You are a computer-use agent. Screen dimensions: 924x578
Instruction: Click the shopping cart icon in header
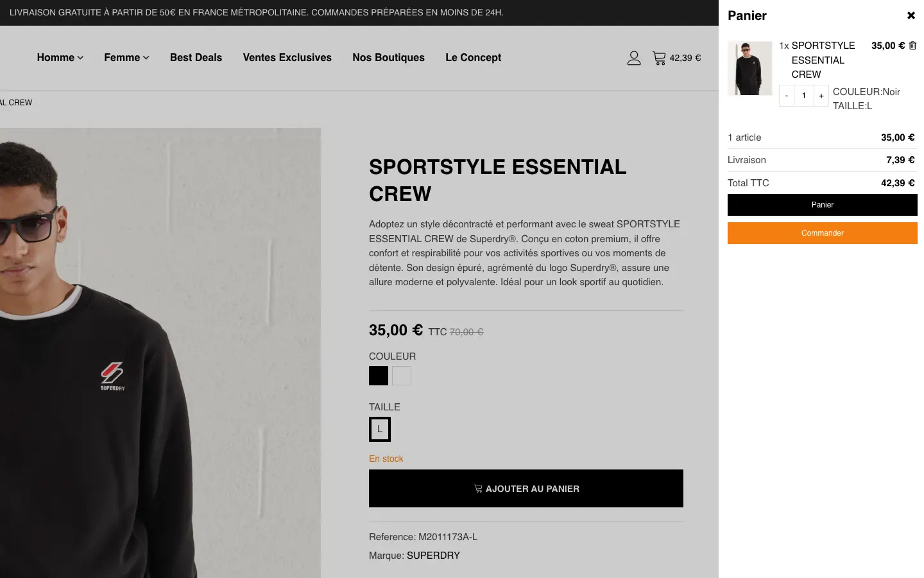click(x=659, y=58)
